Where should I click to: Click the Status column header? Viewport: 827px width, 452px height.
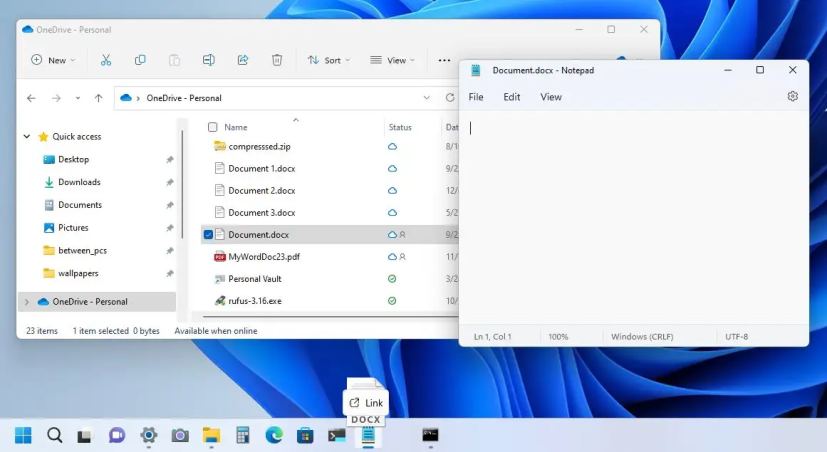click(x=400, y=127)
